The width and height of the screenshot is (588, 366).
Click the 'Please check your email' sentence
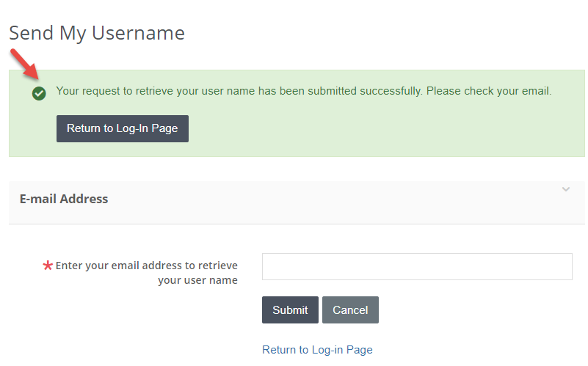pos(488,92)
